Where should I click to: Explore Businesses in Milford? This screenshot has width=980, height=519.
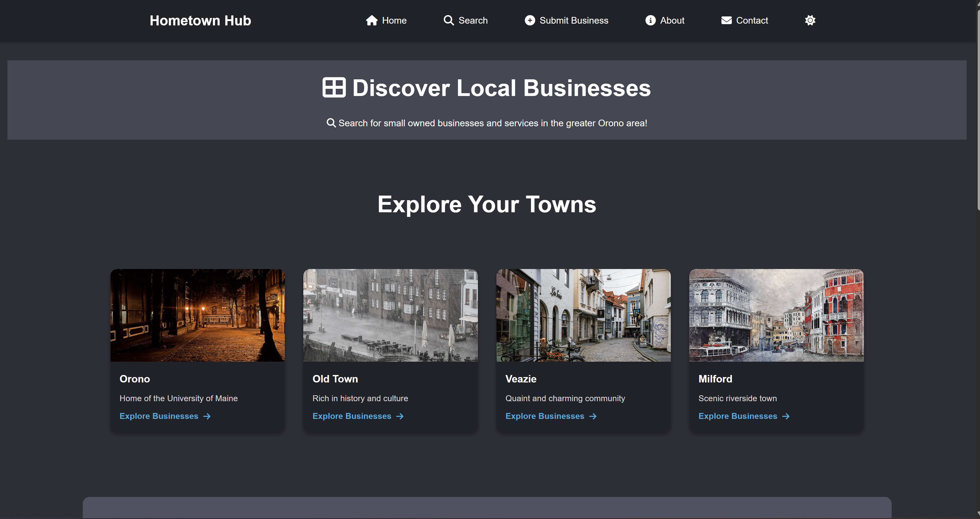(x=744, y=416)
